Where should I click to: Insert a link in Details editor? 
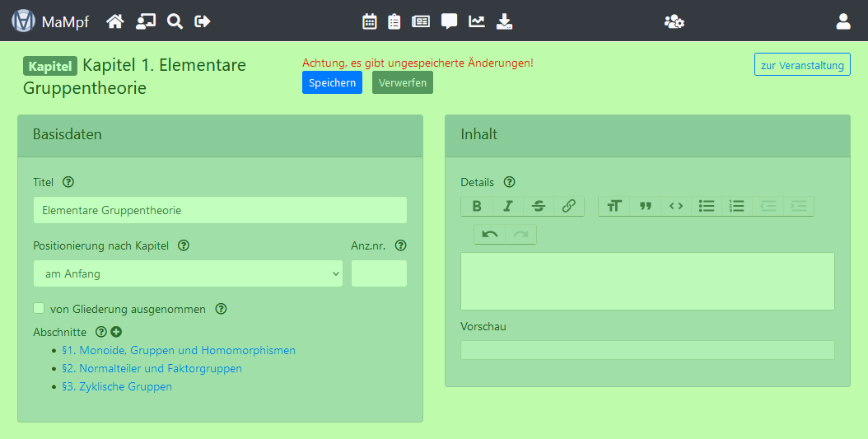point(568,206)
